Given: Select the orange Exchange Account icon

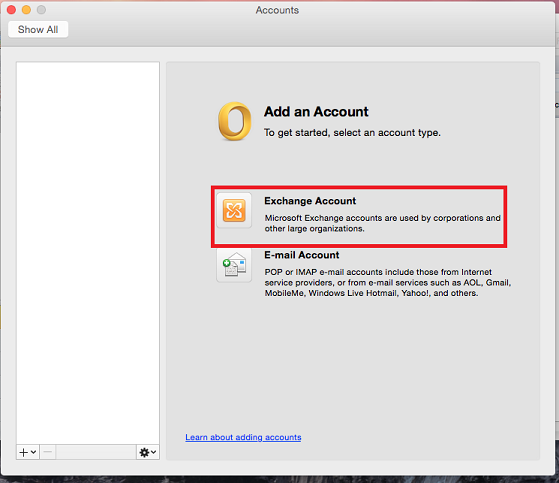Looking at the screenshot, I should pyautogui.click(x=234, y=210).
